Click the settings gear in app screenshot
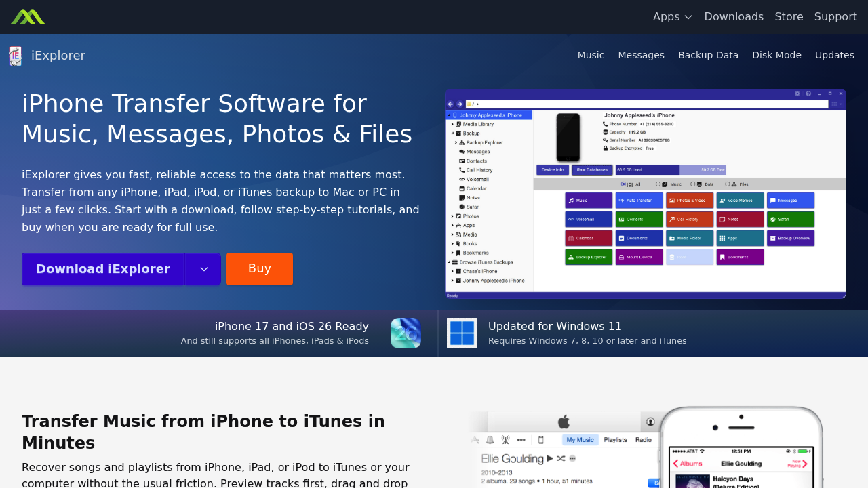The image size is (868, 488). click(797, 94)
